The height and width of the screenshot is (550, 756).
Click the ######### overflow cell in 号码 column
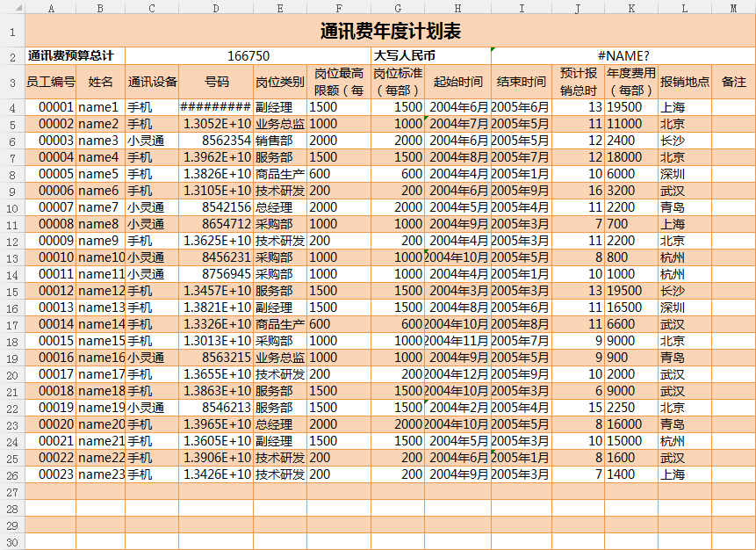[x=216, y=107]
